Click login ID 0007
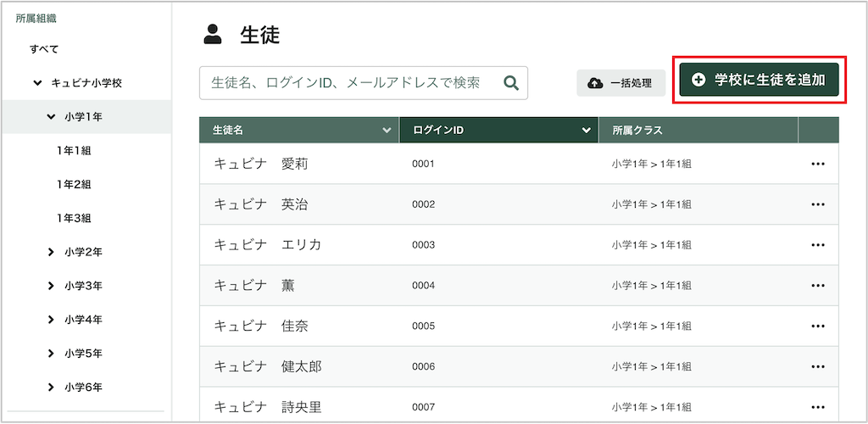 pyautogui.click(x=424, y=407)
